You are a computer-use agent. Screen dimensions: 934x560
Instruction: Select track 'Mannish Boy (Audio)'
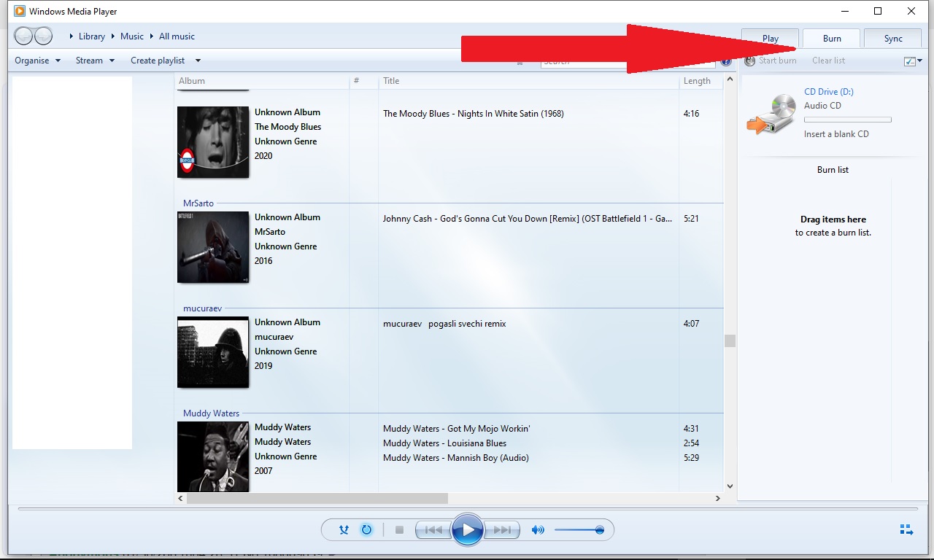pyautogui.click(x=456, y=458)
